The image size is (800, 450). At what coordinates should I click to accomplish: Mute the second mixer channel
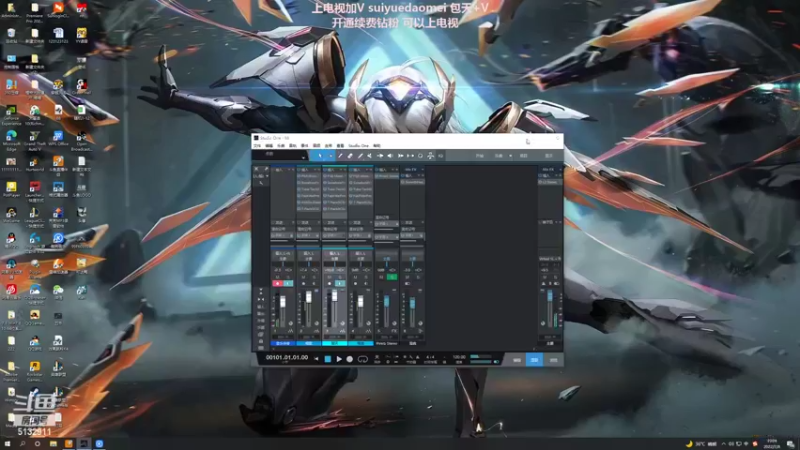coord(304,277)
